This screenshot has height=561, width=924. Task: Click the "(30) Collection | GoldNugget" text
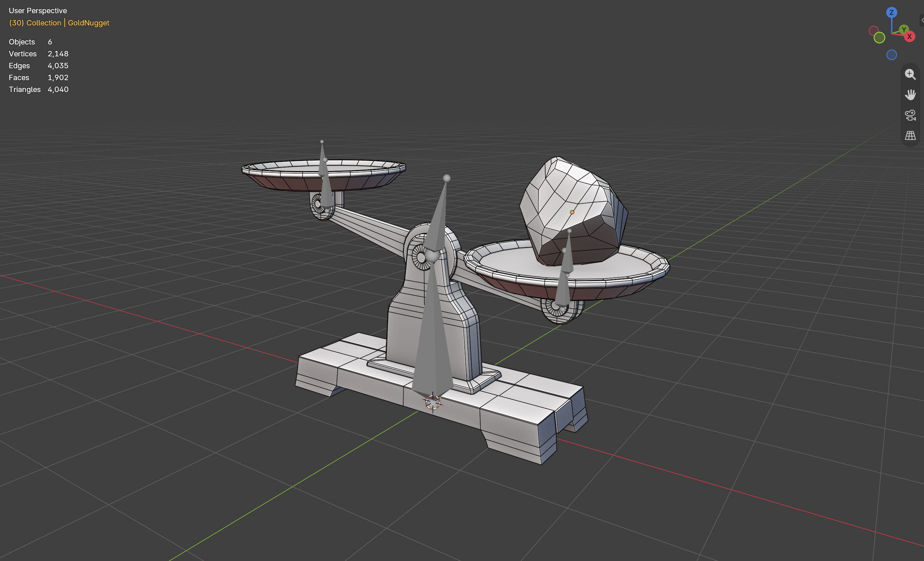click(x=59, y=23)
